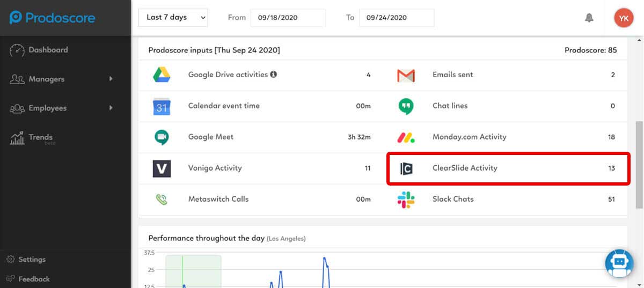Click Google Meet value 3h 32m

click(x=359, y=137)
